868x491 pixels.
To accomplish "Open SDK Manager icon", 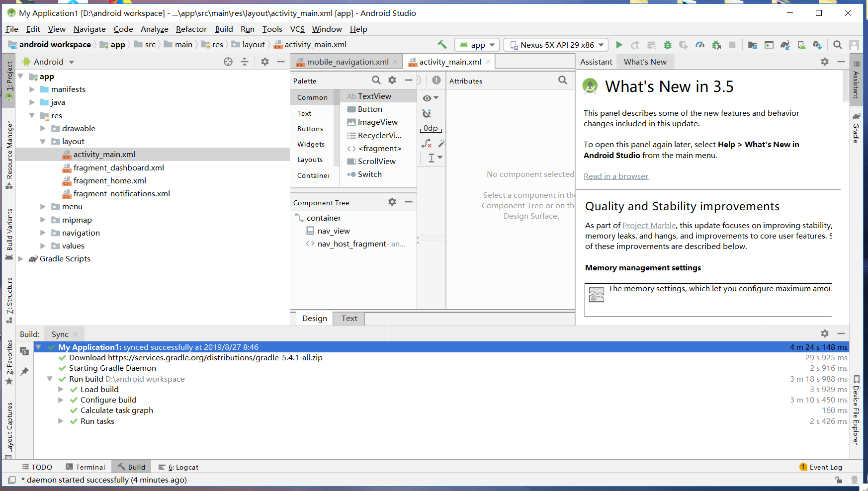I will coord(817,45).
